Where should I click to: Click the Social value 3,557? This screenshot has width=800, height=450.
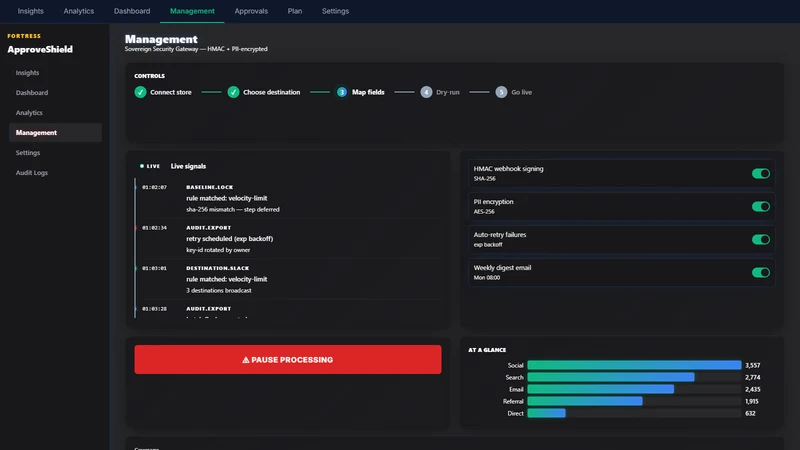click(x=753, y=365)
